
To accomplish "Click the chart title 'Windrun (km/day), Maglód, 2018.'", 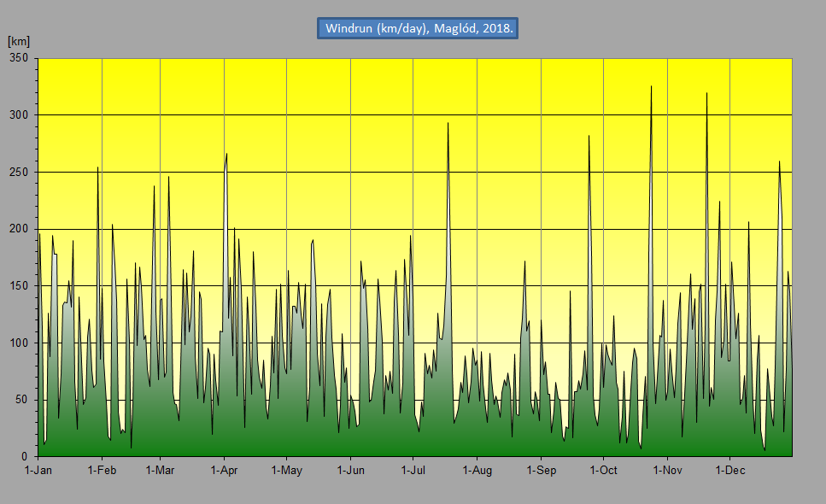I will coord(419,28).
